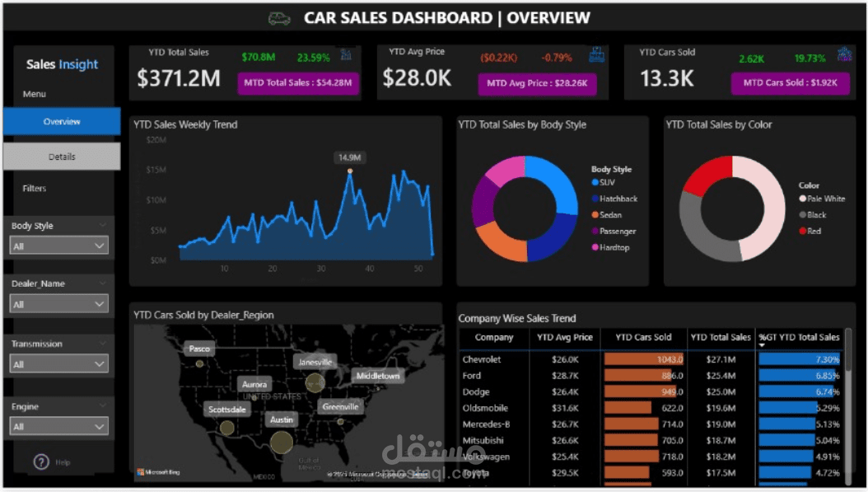
Task: Click the Janesville label on the map
Action: tap(315, 362)
